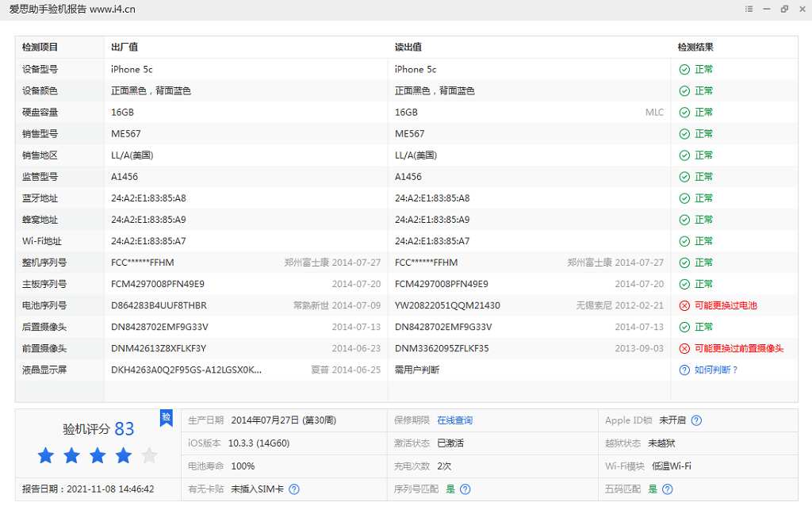Click the Apple ID锁 value 未开启
This screenshot has width=812, height=510.
672,420
